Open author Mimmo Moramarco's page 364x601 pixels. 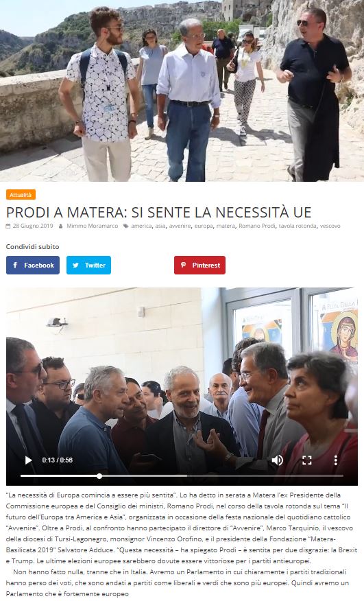(93, 226)
